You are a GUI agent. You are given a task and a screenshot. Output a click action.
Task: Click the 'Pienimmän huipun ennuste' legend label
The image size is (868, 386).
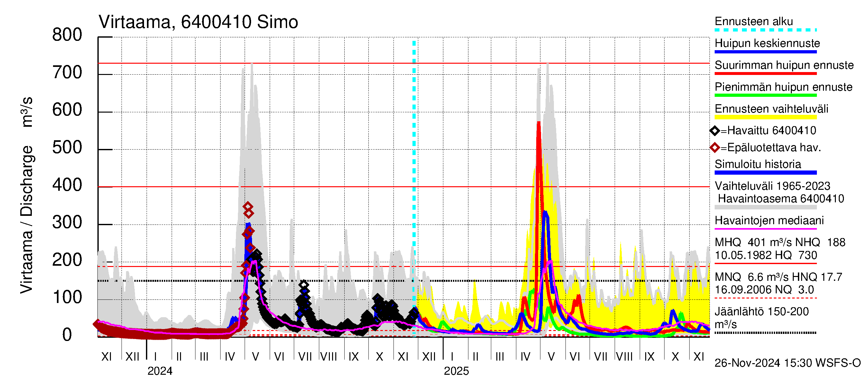[x=783, y=87]
